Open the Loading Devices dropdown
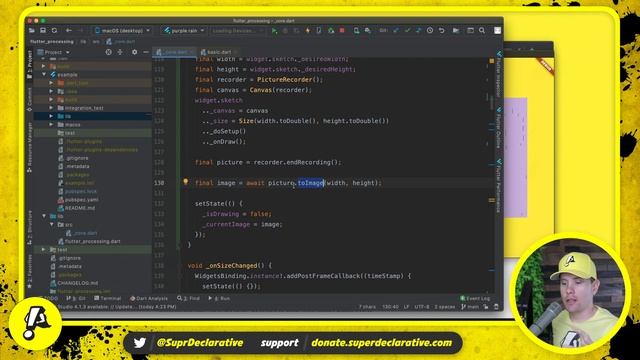 [x=237, y=31]
